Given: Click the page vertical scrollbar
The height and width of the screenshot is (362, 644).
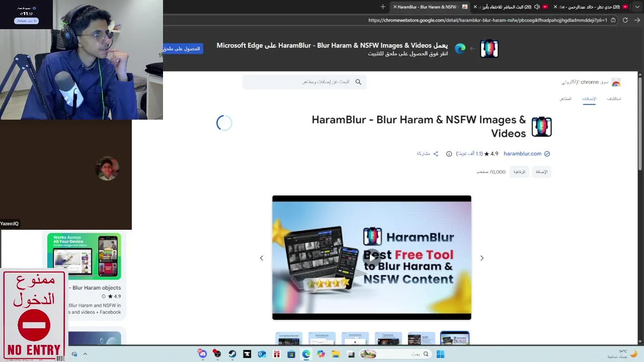Looking at the screenshot, I should point(640,123).
